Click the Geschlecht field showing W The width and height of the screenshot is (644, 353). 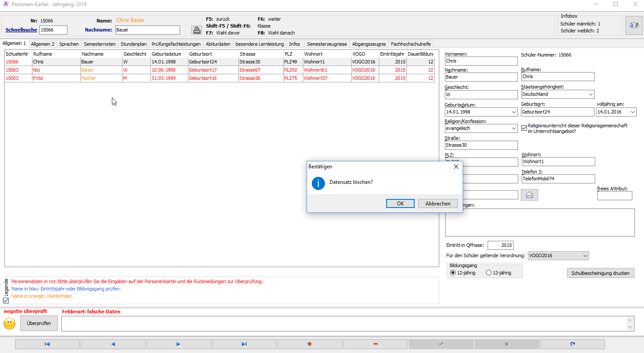(481, 95)
